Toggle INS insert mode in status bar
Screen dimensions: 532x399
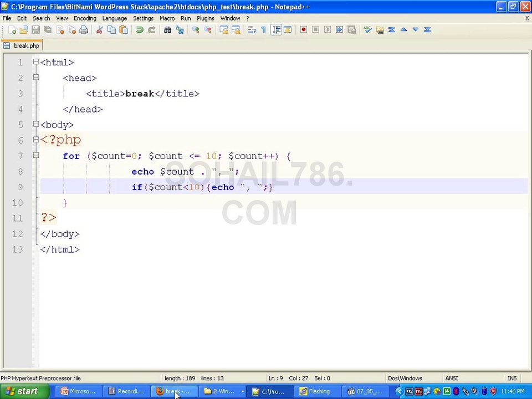[x=512, y=378]
